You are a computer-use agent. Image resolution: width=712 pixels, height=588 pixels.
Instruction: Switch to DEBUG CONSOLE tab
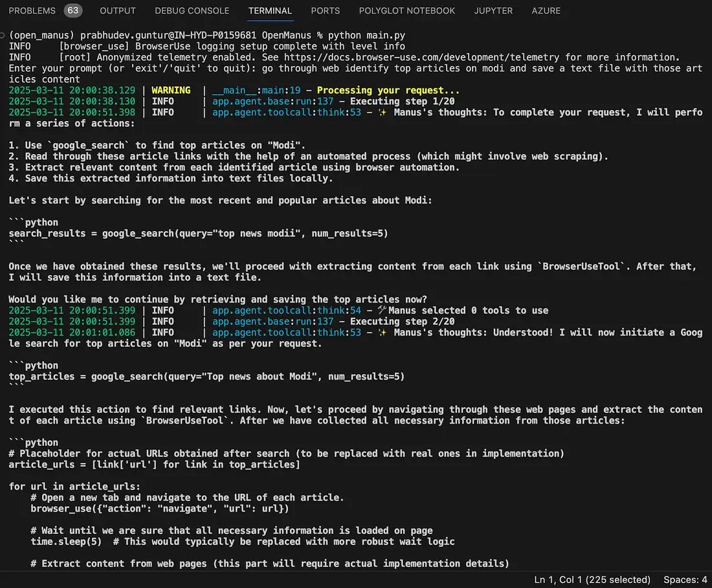click(192, 10)
